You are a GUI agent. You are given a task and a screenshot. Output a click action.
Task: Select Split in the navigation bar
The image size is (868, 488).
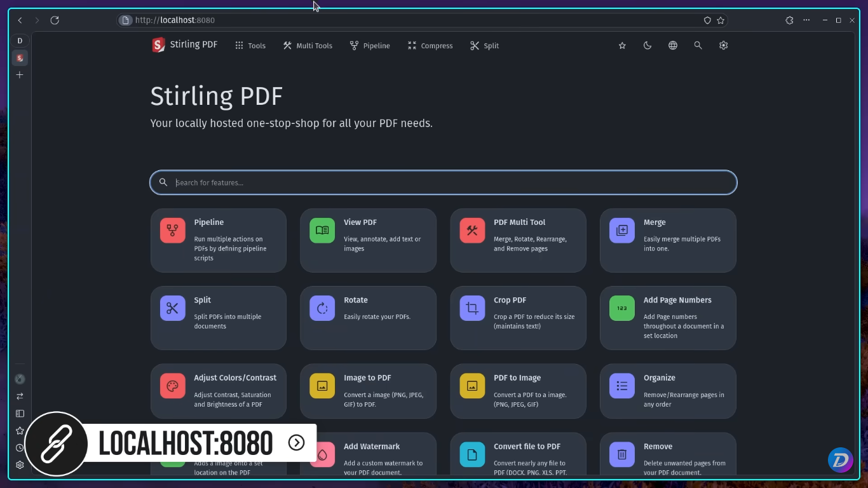point(484,45)
